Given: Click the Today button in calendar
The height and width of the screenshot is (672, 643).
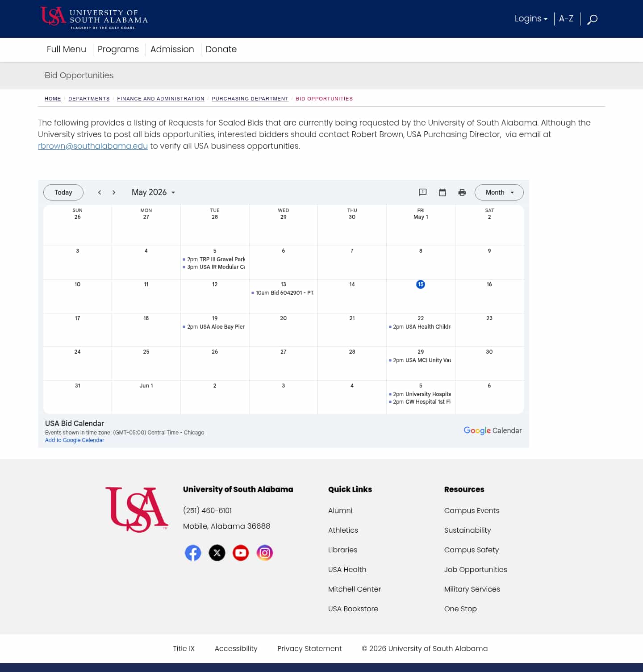Looking at the screenshot, I should click(63, 192).
